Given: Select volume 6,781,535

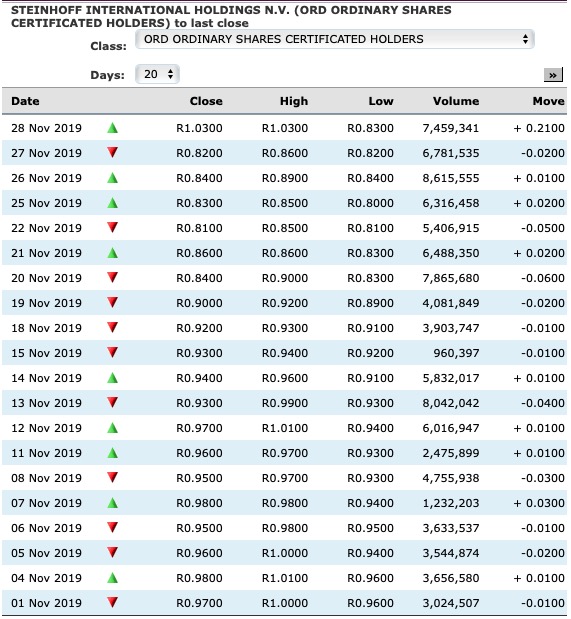Looking at the screenshot, I should click(x=451, y=153).
